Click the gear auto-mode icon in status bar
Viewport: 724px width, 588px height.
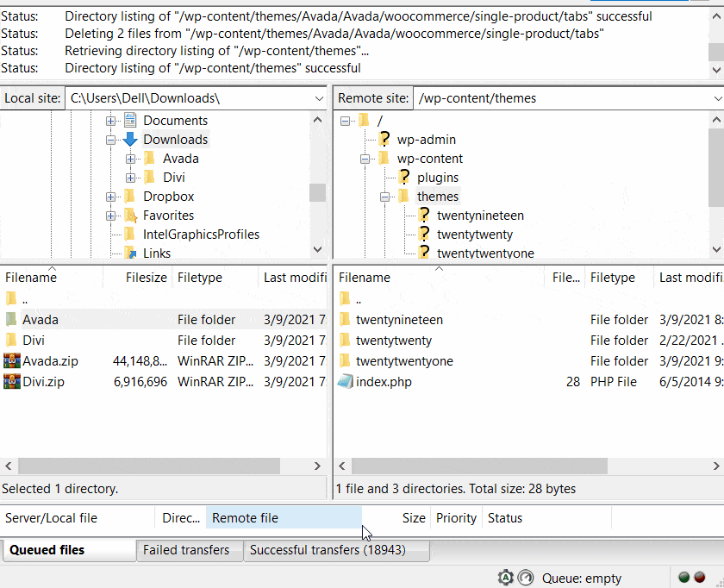tap(505, 578)
